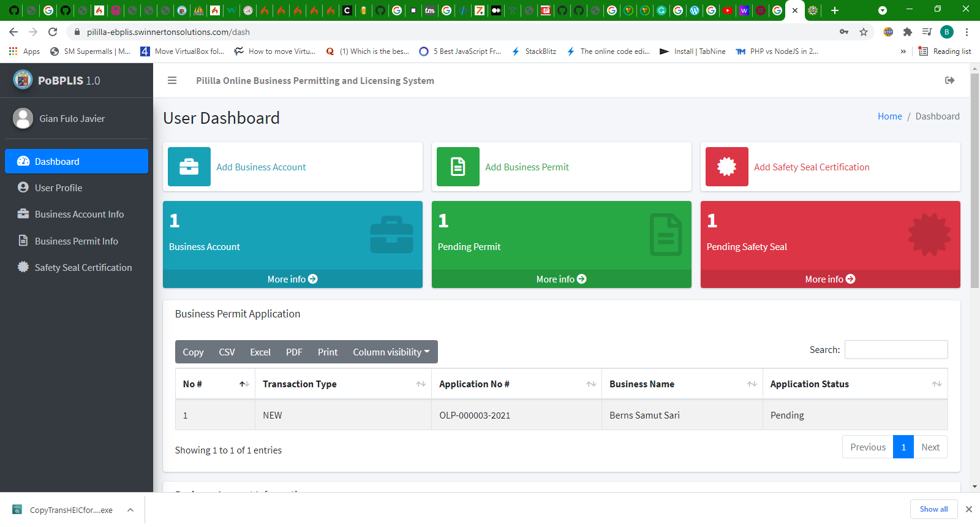Click the hamburger sidebar toggle icon

[172, 80]
